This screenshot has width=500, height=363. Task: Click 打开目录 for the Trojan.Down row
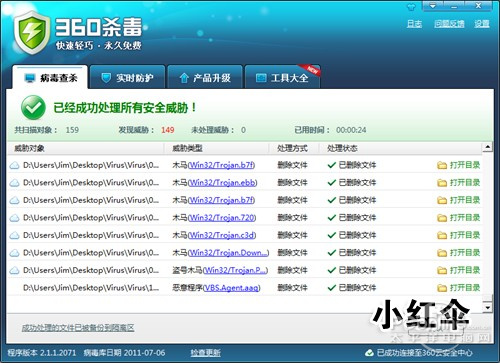[x=465, y=253]
